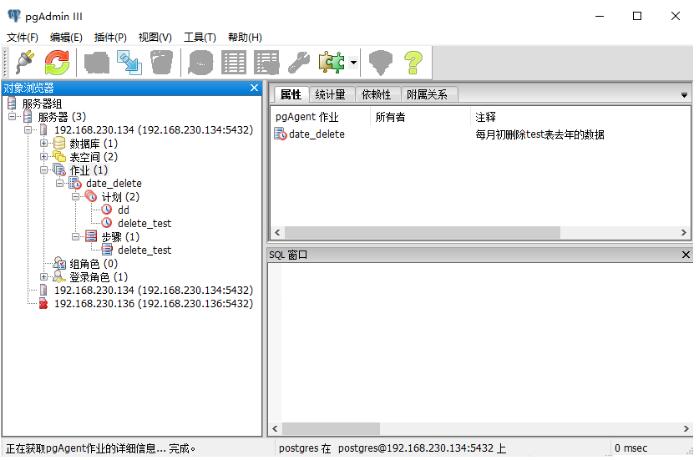Close the 对象浏览器 panel
700x460 pixels.
pos(254,88)
